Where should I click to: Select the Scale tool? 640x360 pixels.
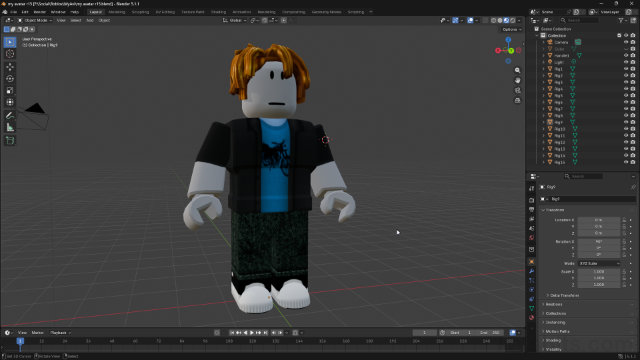pyautogui.click(x=10, y=90)
